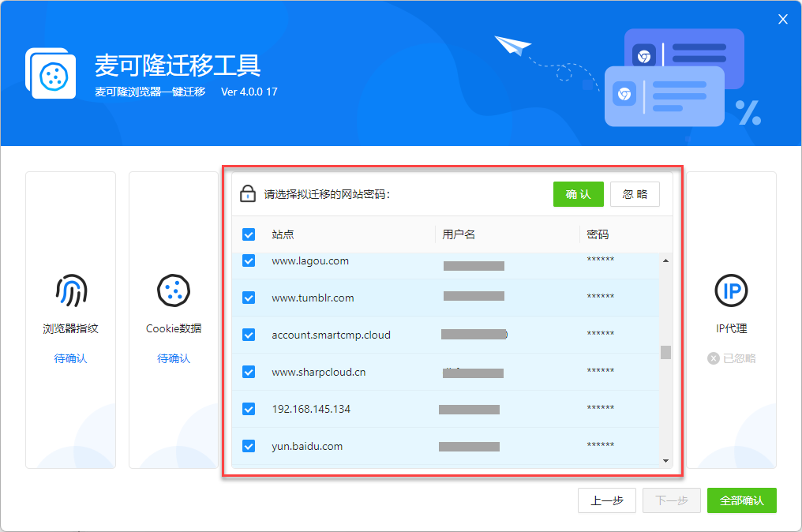Uncheck yun.baidu.com row checkbox
802x532 pixels.
click(x=249, y=445)
